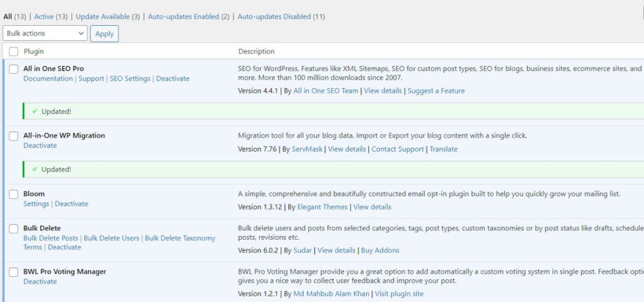This screenshot has width=644, height=302.
Task: Open Elegant Themes author link
Action: coord(323,207)
